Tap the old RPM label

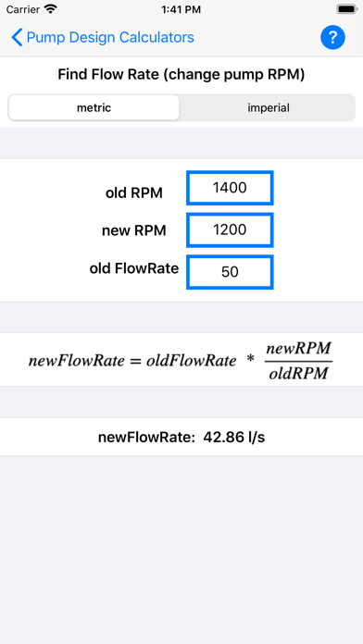pyautogui.click(x=134, y=192)
